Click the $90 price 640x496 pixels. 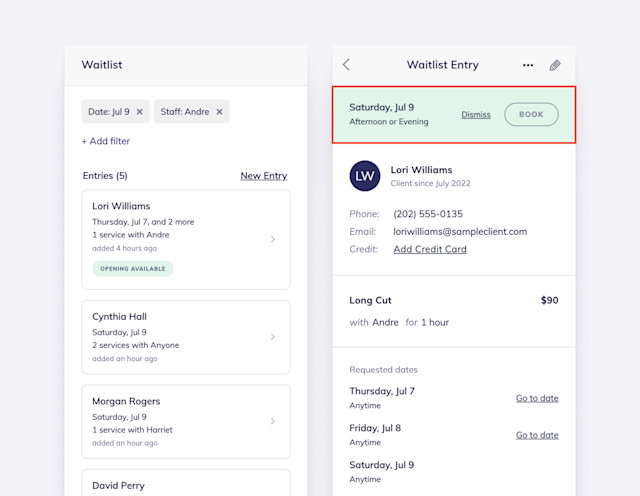(x=549, y=300)
